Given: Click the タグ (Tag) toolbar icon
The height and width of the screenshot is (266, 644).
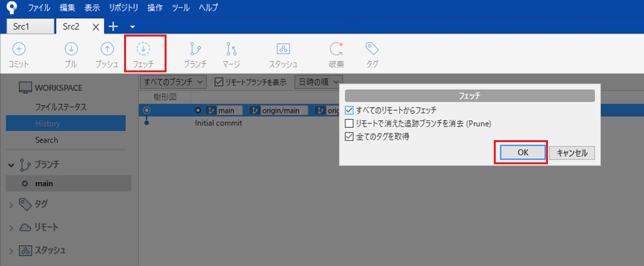Looking at the screenshot, I should [372, 49].
